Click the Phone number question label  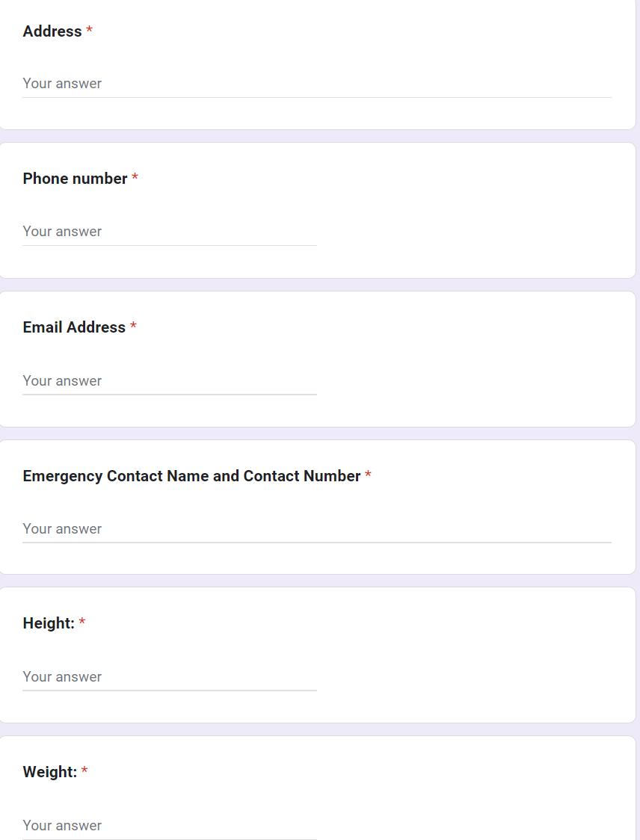[75, 179]
